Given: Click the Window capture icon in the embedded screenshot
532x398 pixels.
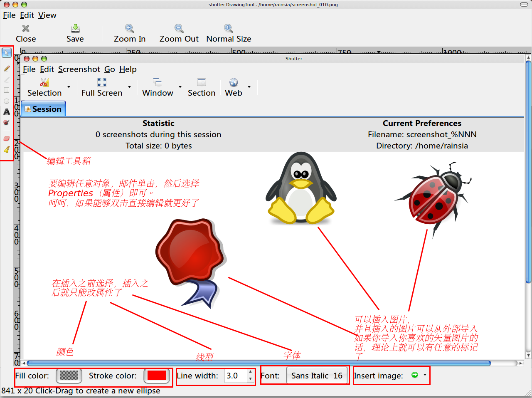Looking at the screenshot, I should click(158, 82).
